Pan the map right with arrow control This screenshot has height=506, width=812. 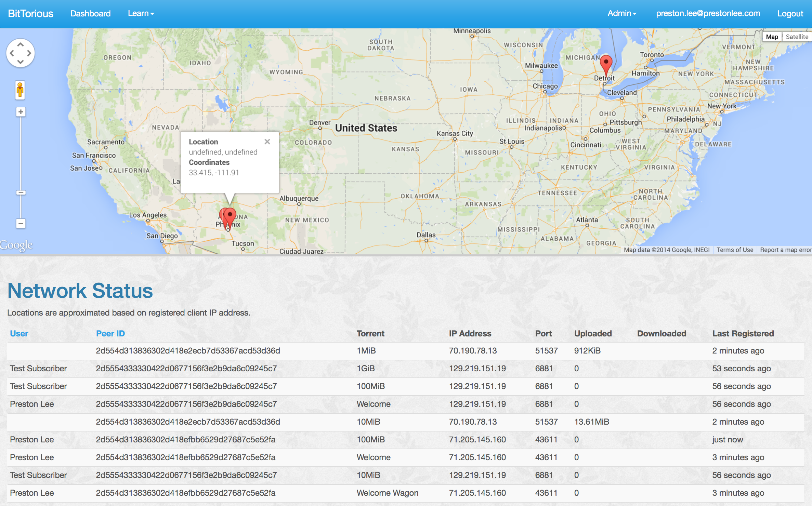(x=29, y=53)
